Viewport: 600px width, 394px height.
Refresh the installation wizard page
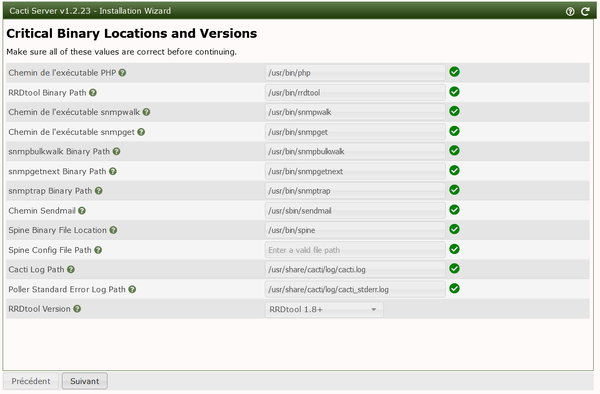coord(585,11)
